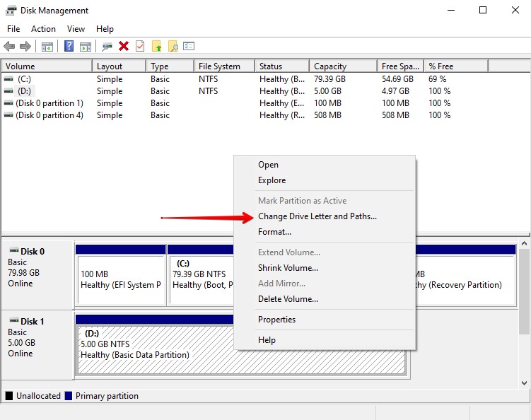Open the blue Help question-mark icon

pos(69,46)
